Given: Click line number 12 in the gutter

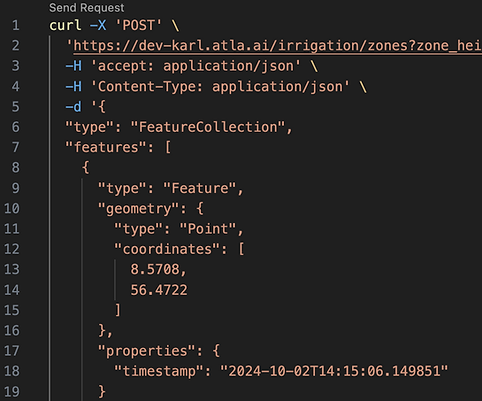Looking at the screenshot, I should (x=12, y=249).
